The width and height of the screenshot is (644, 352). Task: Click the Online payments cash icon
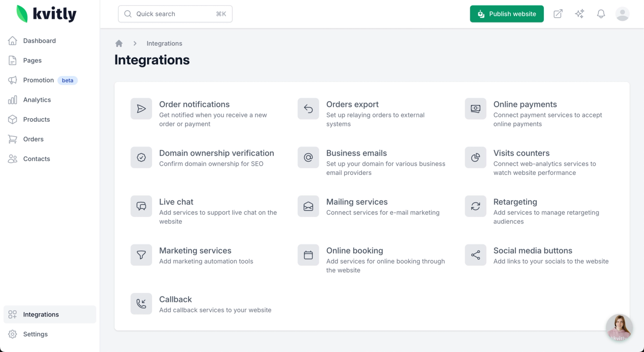[475, 109]
